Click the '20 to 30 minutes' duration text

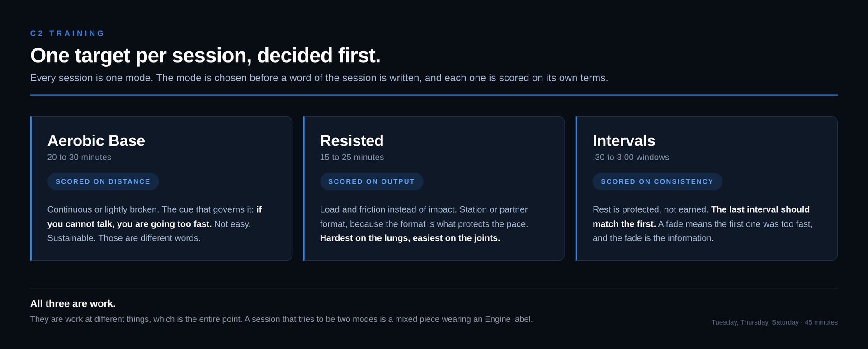79,157
